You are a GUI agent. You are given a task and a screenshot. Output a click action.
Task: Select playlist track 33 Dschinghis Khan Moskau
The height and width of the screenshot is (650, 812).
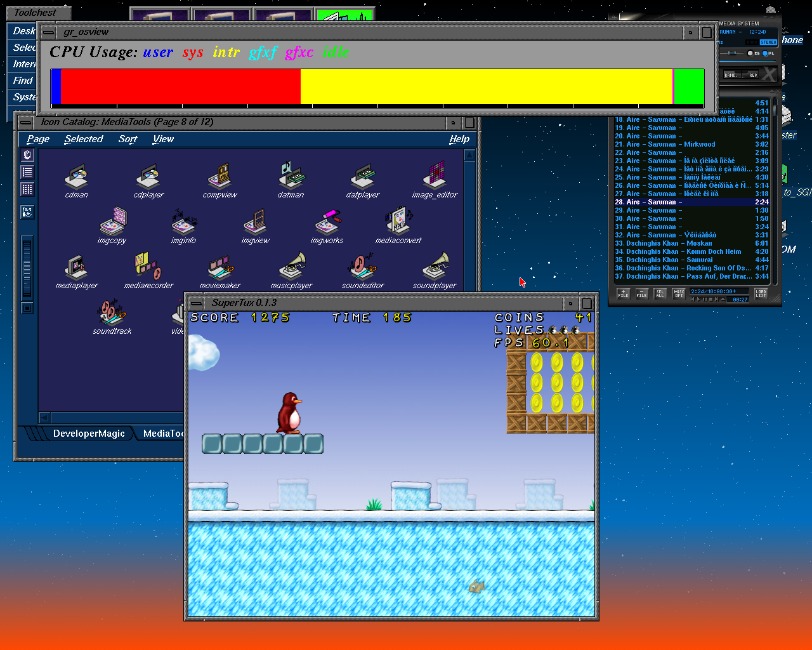[691, 243]
